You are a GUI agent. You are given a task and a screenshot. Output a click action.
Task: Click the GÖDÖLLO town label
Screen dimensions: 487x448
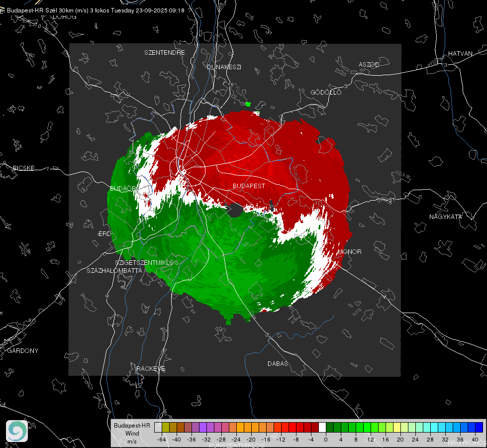click(x=326, y=92)
